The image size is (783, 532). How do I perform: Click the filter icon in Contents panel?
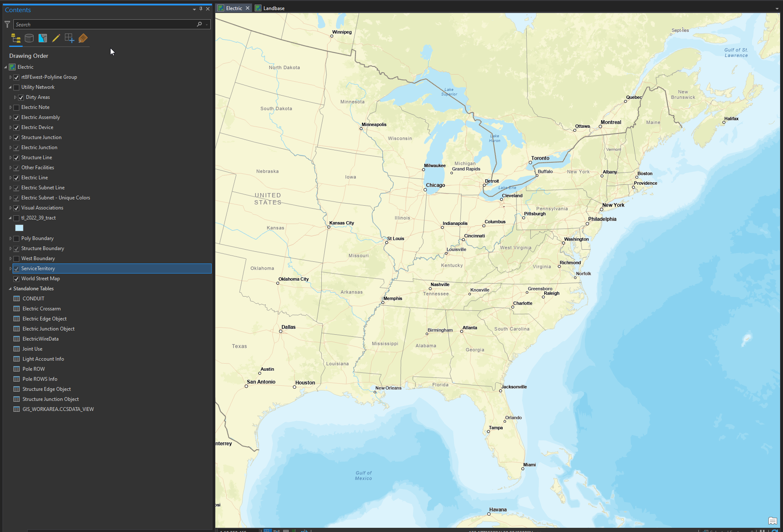[7, 24]
